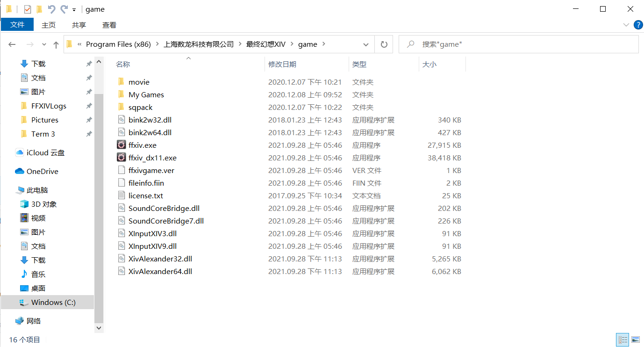The image size is (644, 347).
Task: Select the sqpack folder icon
Action: [x=121, y=107]
